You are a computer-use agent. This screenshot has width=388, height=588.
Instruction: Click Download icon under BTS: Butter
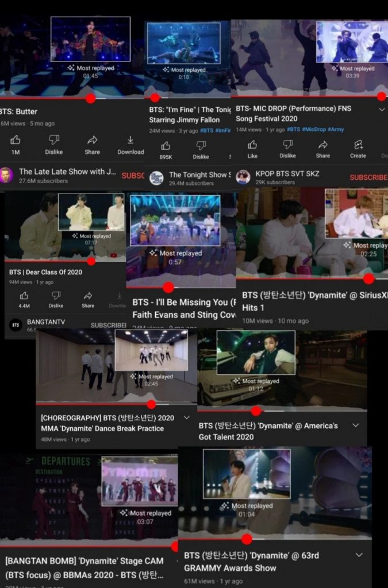point(130,140)
